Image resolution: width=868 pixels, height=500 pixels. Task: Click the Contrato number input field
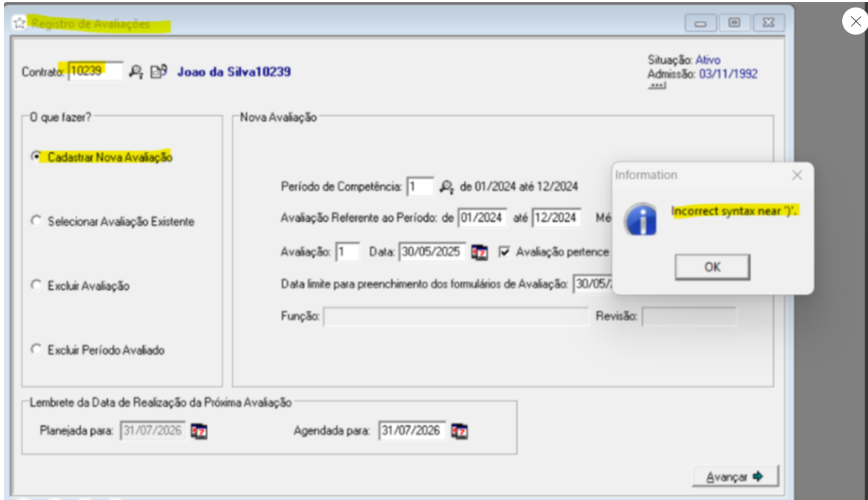click(95, 71)
